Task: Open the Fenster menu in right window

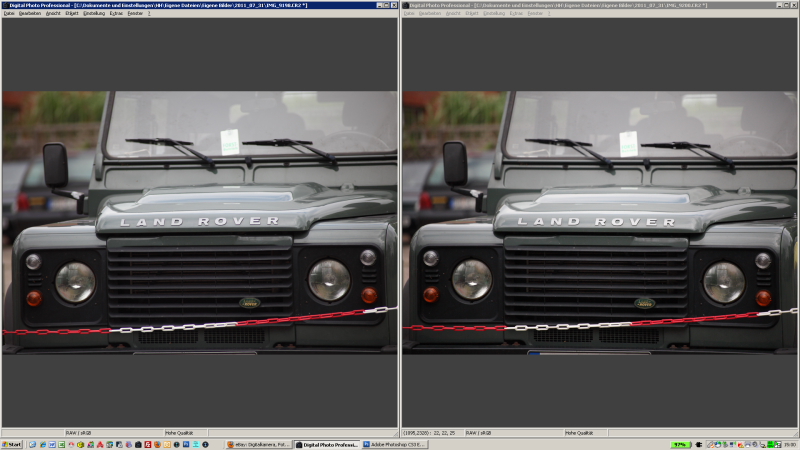Action: [535, 13]
